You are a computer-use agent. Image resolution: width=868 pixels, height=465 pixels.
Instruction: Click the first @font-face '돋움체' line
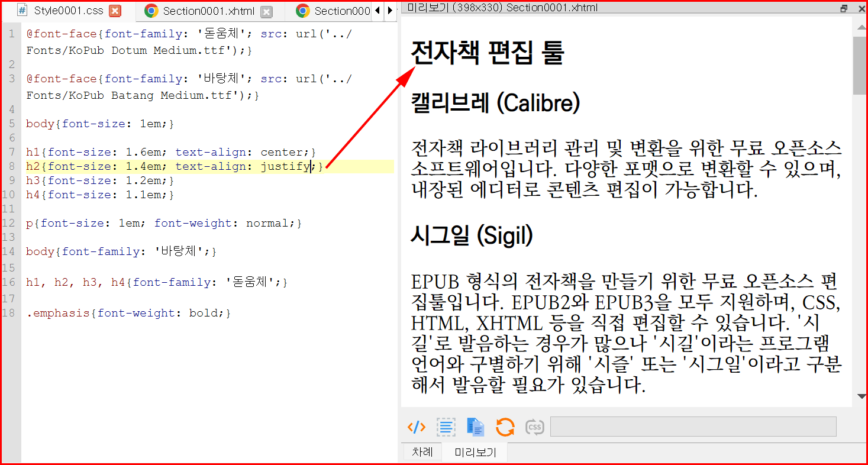pos(189,34)
